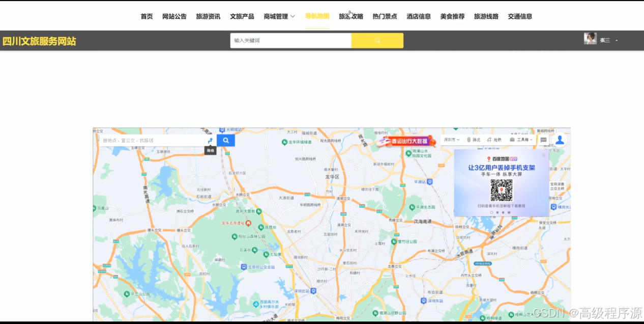The width and height of the screenshot is (644, 324).
Task: Go to 旅游线路 page
Action: point(486,16)
